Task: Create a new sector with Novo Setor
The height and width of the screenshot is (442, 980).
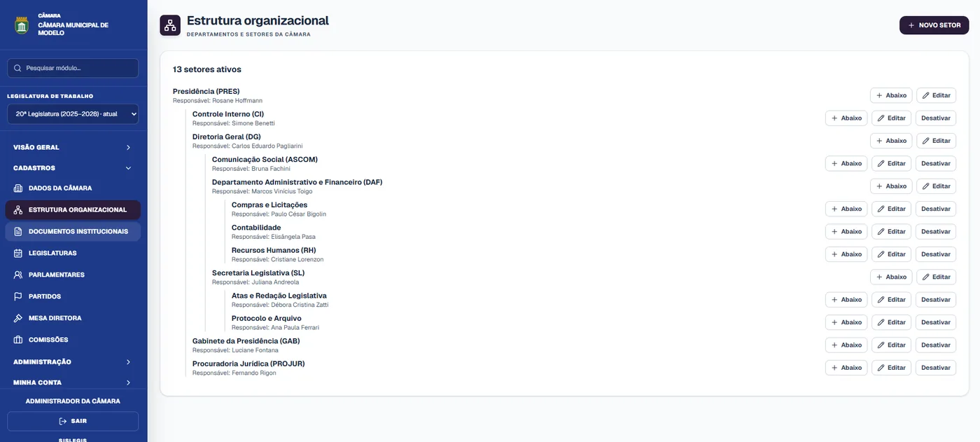Action: coord(934,25)
